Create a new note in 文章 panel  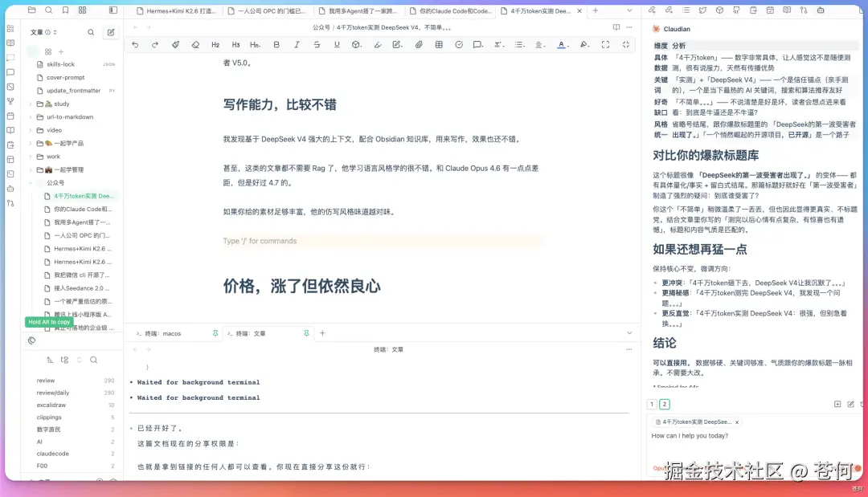coord(111,32)
